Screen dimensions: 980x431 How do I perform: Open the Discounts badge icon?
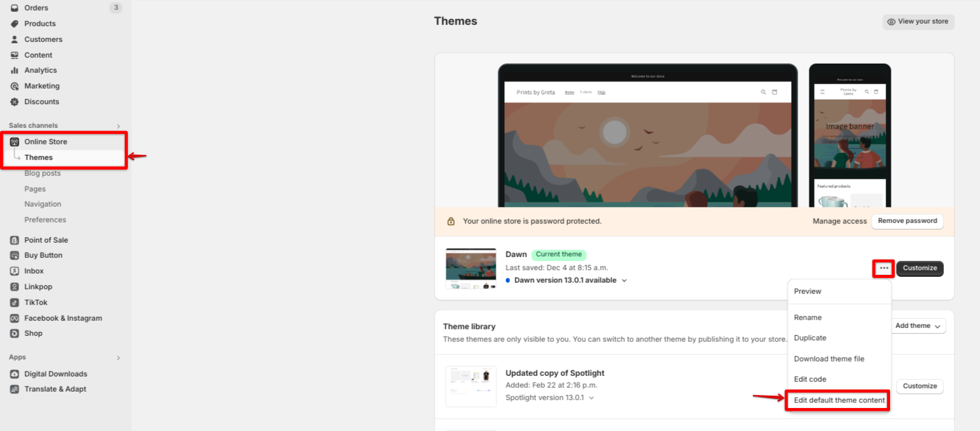14,102
